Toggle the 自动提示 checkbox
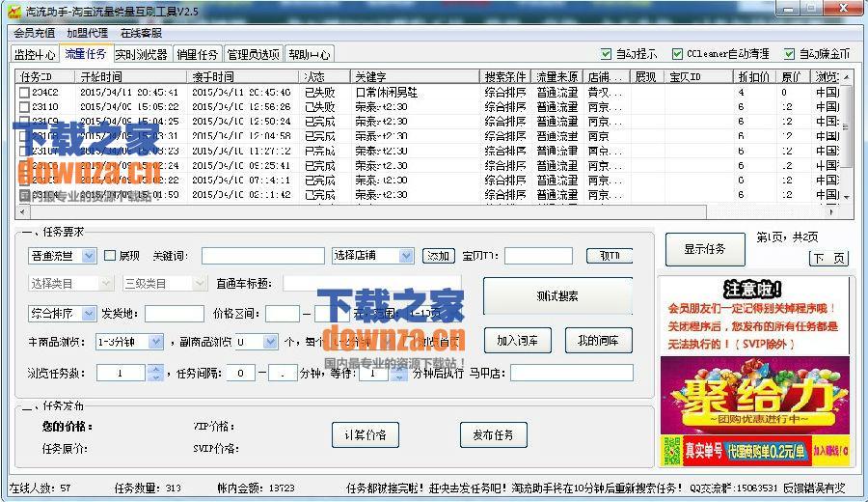868x502 pixels. point(607,54)
